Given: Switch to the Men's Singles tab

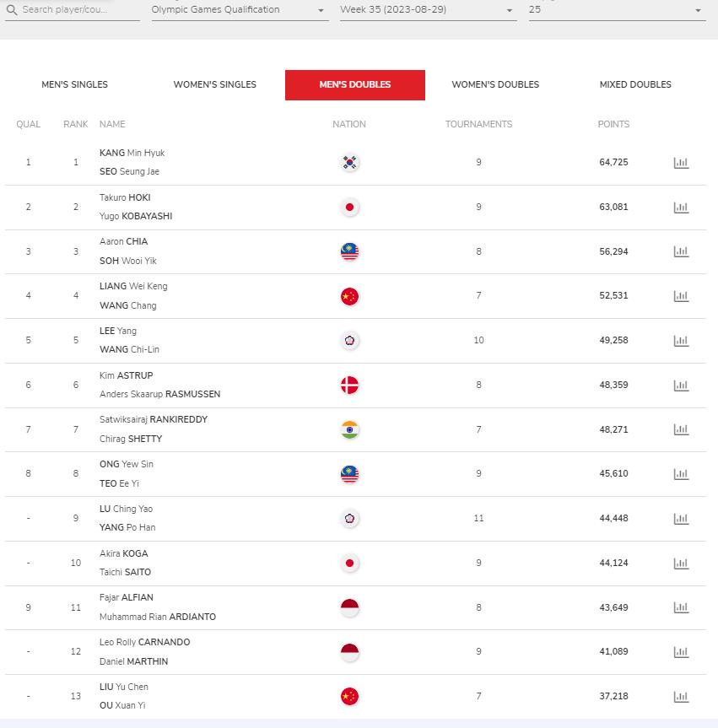Looking at the screenshot, I should point(75,84).
